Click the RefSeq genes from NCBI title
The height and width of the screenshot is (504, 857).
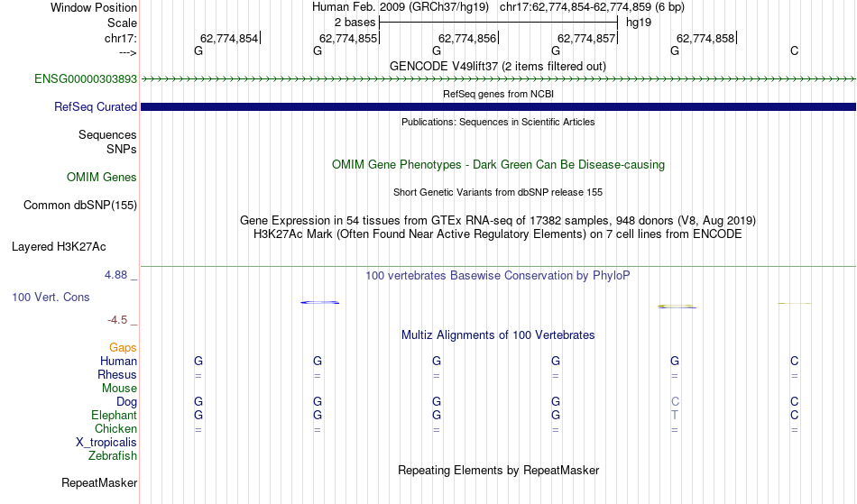click(498, 94)
